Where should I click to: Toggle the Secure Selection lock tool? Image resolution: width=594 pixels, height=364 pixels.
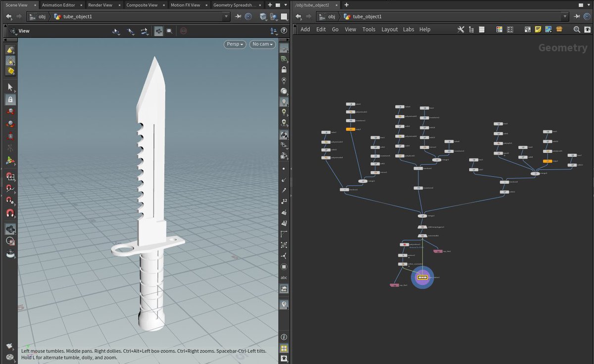point(10,99)
